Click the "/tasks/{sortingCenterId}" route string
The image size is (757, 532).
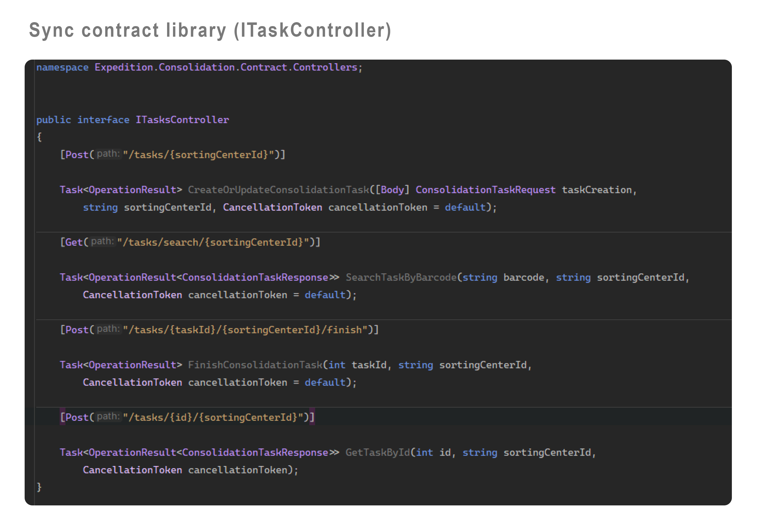point(201,155)
